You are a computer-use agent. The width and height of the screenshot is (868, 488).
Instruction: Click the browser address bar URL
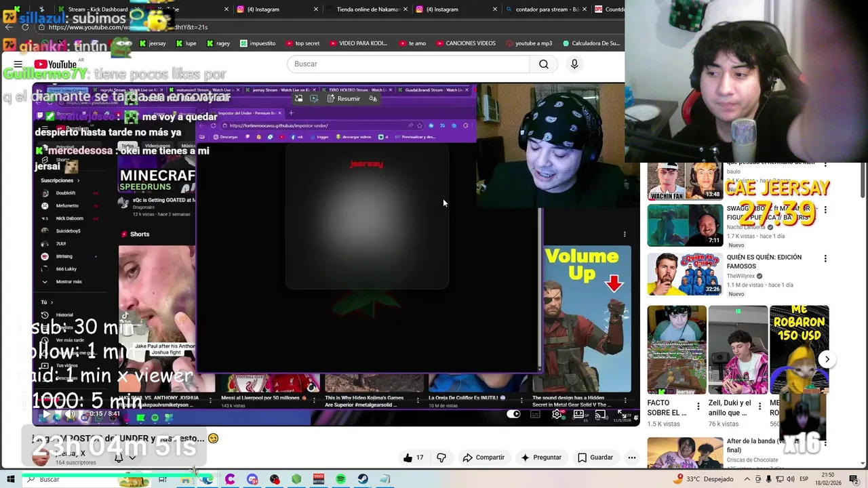(x=127, y=27)
